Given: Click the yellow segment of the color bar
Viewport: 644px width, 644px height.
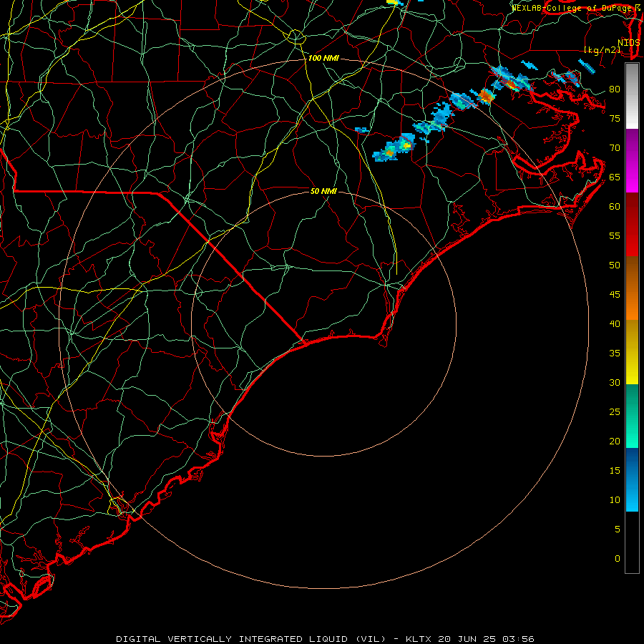Looking at the screenshot, I should pos(632,352).
